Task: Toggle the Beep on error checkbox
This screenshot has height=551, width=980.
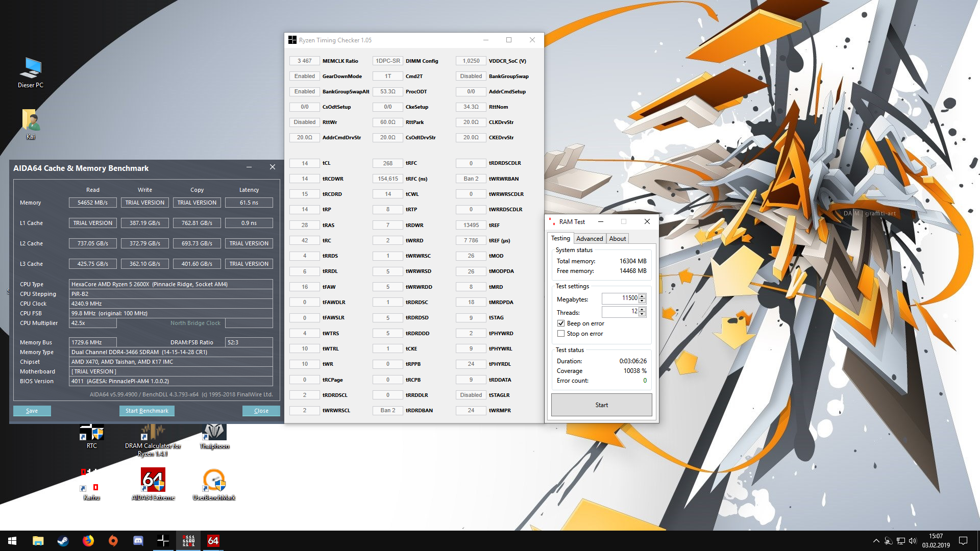Action: pos(561,323)
